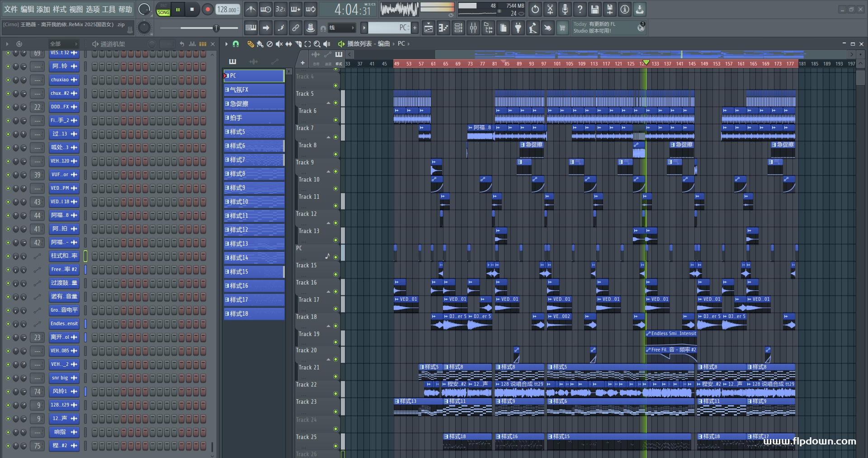Open one-click audio recording microphone icon
This screenshot has height=458, width=868.
click(x=565, y=9)
